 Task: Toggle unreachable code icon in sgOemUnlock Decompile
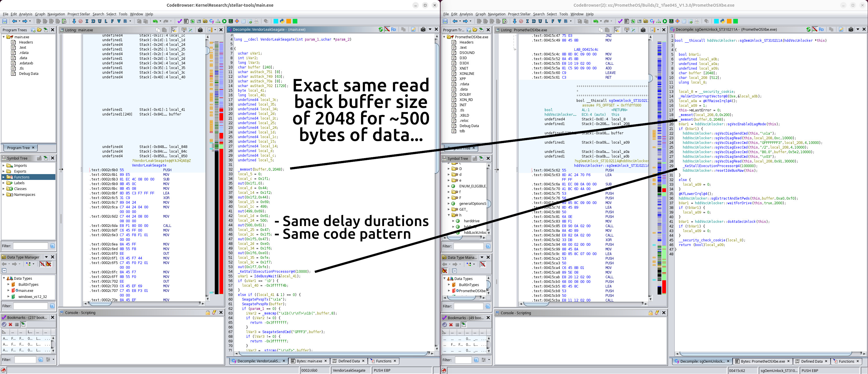[815, 29]
